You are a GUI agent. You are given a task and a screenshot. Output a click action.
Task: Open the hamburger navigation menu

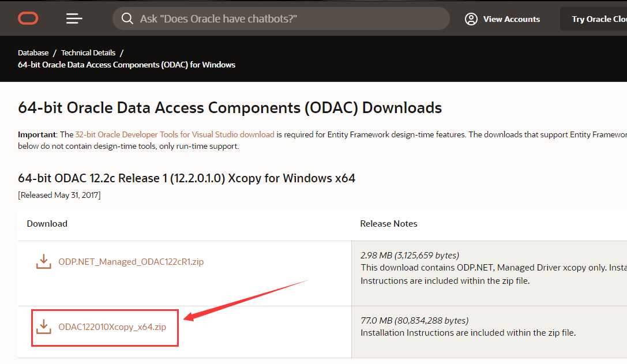(74, 18)
